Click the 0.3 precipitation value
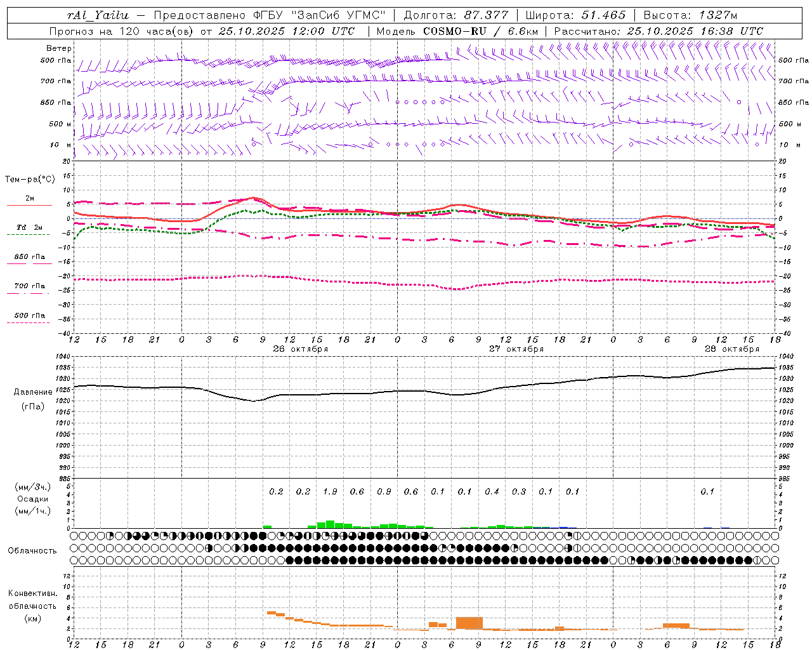 (519, 491)
